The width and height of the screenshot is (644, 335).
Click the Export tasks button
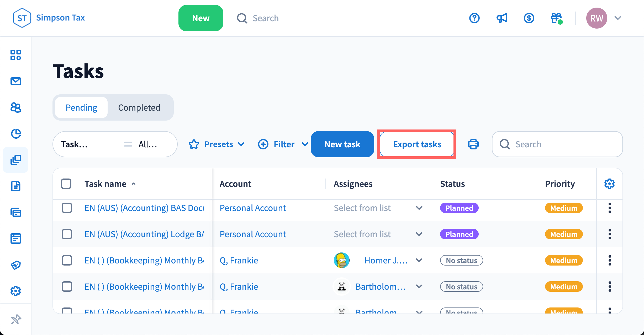click(417, 144)
